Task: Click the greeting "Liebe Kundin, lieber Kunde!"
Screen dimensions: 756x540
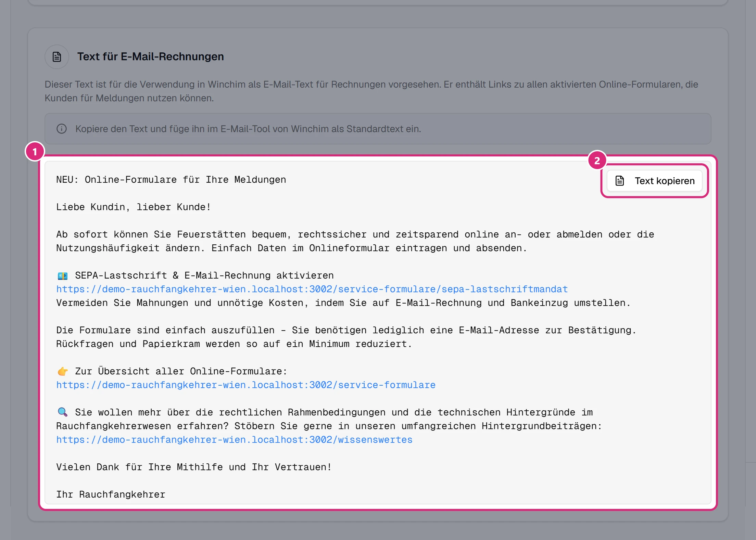Action: [x=134, y=207]
